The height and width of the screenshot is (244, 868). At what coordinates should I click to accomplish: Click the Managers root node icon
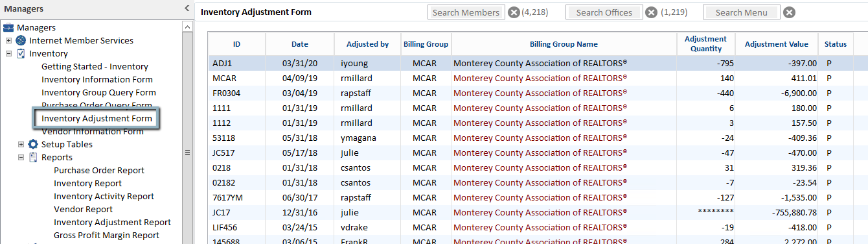point(8,28)
